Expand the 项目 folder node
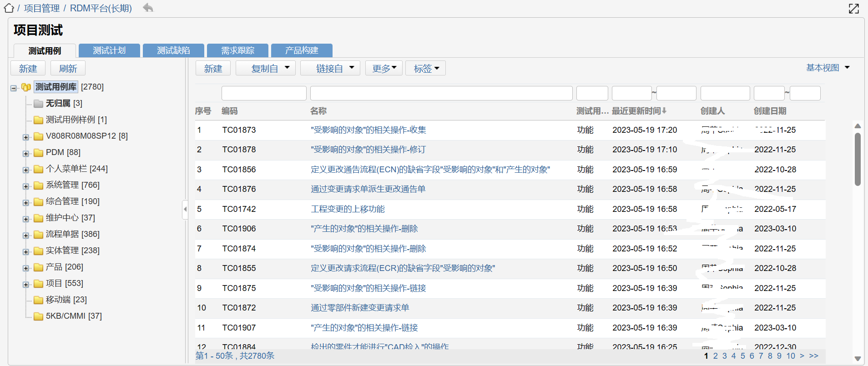 click(26, 284)
